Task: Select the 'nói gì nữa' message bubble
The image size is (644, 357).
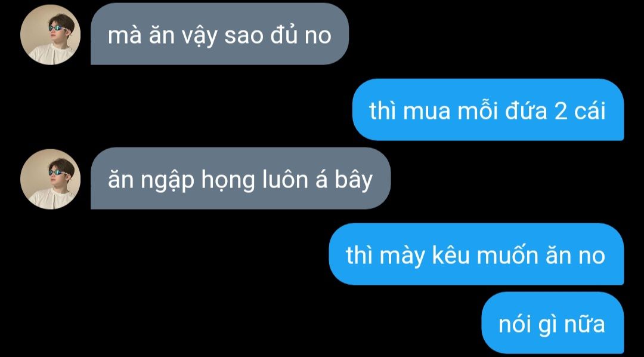Action: pyautogui.click(x=552, y=323)
